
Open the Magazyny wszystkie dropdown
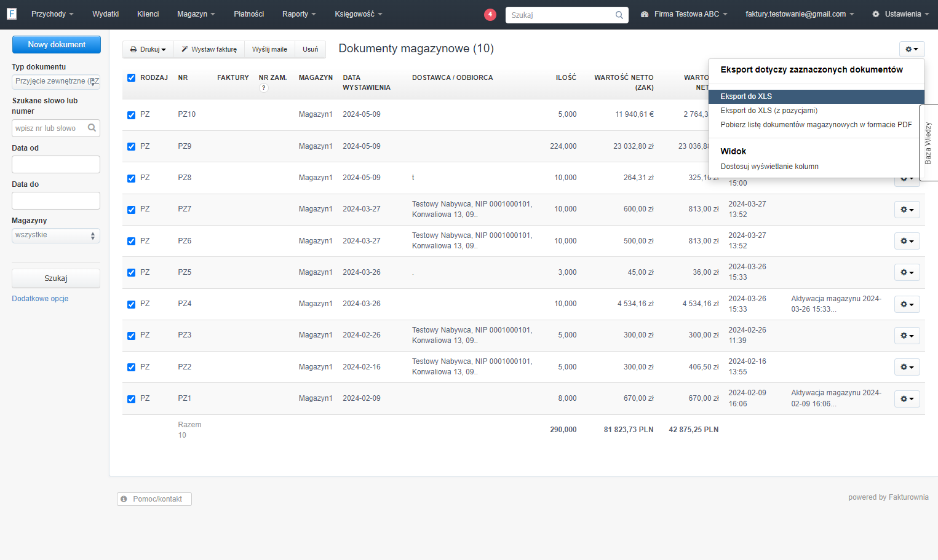tap(56, 235)
